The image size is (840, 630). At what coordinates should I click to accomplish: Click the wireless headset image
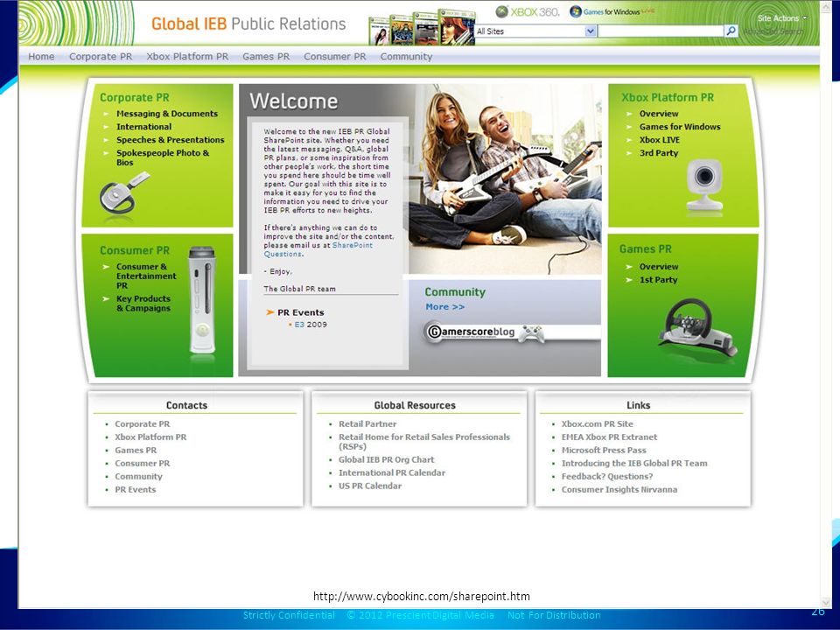pos(123,192)
